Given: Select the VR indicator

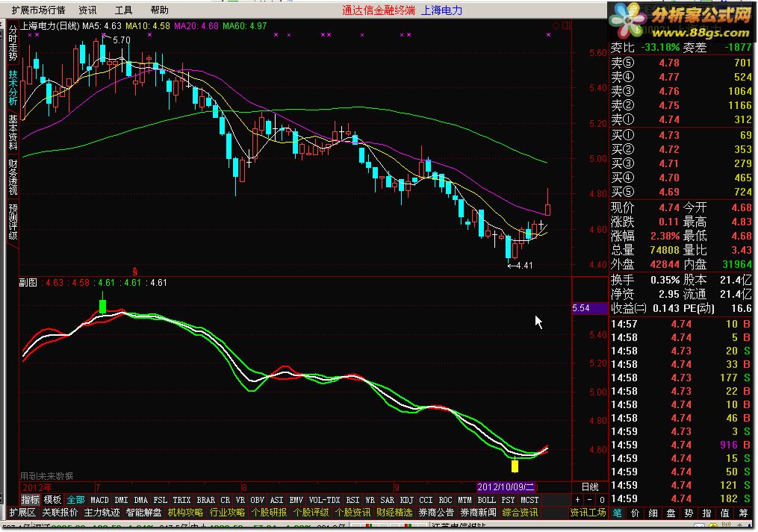Looking at the screenshot, I should point(240,500).
